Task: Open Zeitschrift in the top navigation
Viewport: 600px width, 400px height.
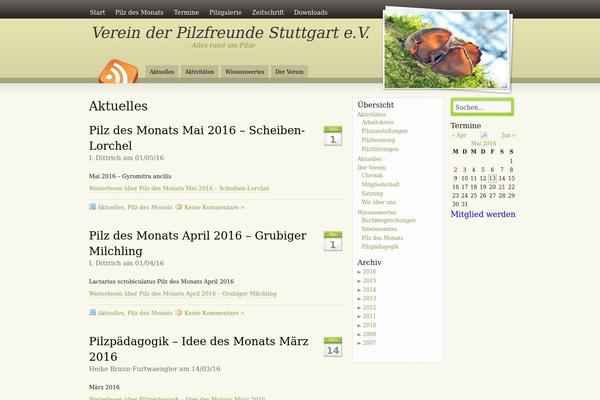Action: pos(268,12)
